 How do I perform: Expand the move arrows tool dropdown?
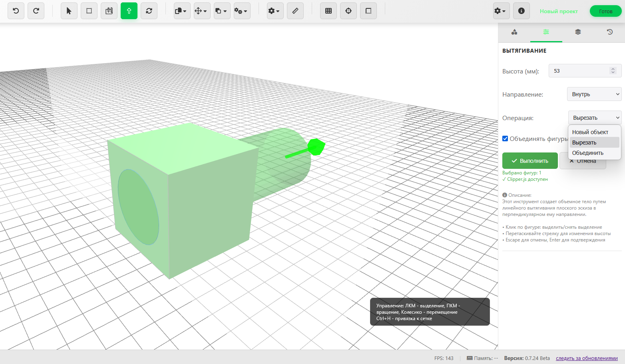202,11
